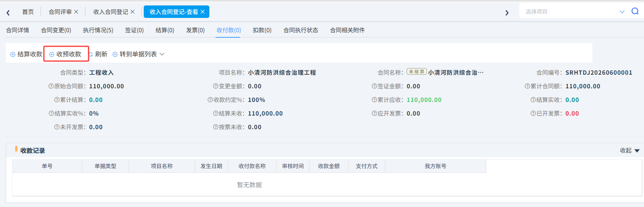This screenshot has height=207, width=644.
Task: Click the help icon beside 累计合同额
Action: point(527,86)
